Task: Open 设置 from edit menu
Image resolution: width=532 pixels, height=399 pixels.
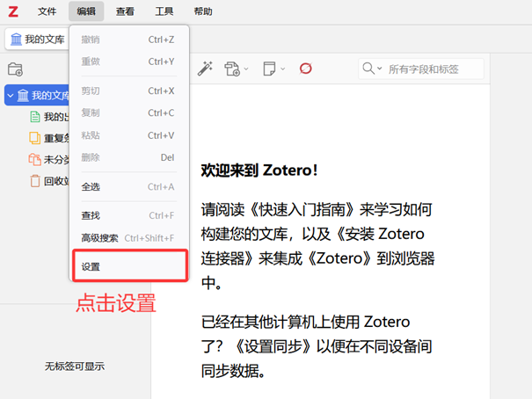Action: (x=130, y=266)
